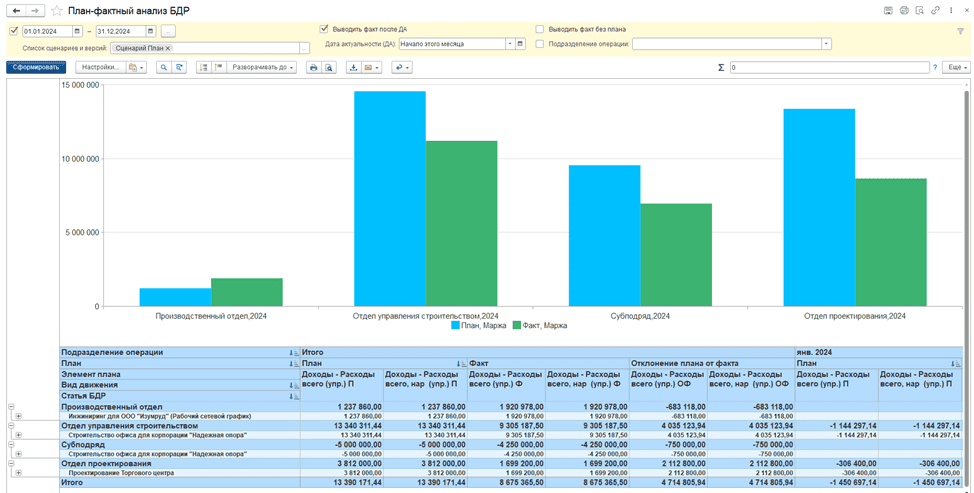Click the sigma sum icon
Image resolution: width=974 pixels, height=493 pixels.
[721, 68]
